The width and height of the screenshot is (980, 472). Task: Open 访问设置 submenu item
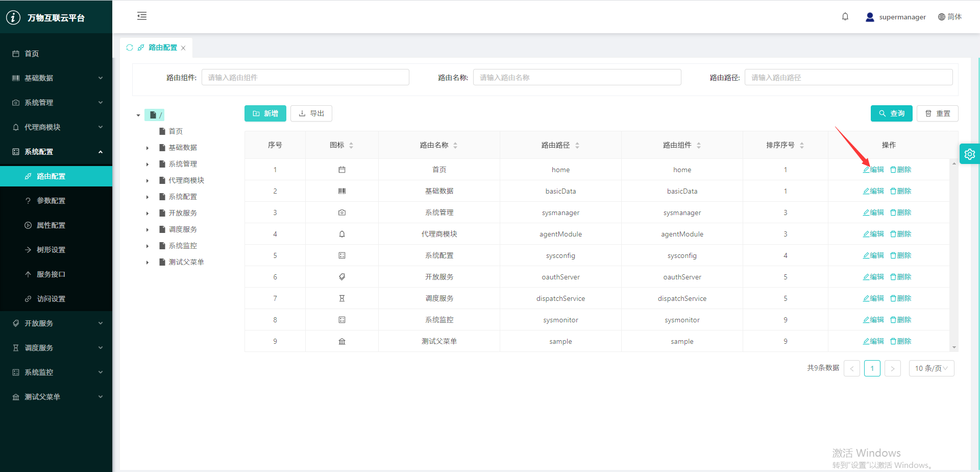(56, 299)
